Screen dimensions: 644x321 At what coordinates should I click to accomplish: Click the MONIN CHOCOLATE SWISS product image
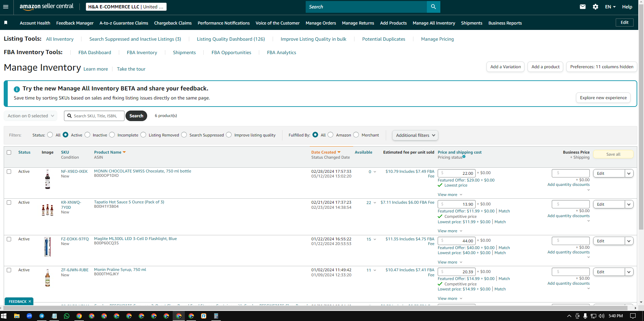coord(47,179)
